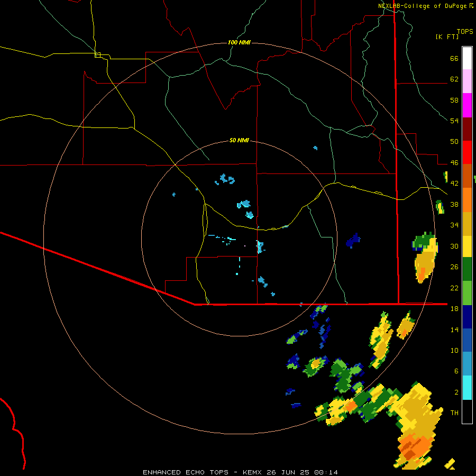Click the '38' legend value
The height and width of the screenshot is (476, 476).
[x=454, y=204]
